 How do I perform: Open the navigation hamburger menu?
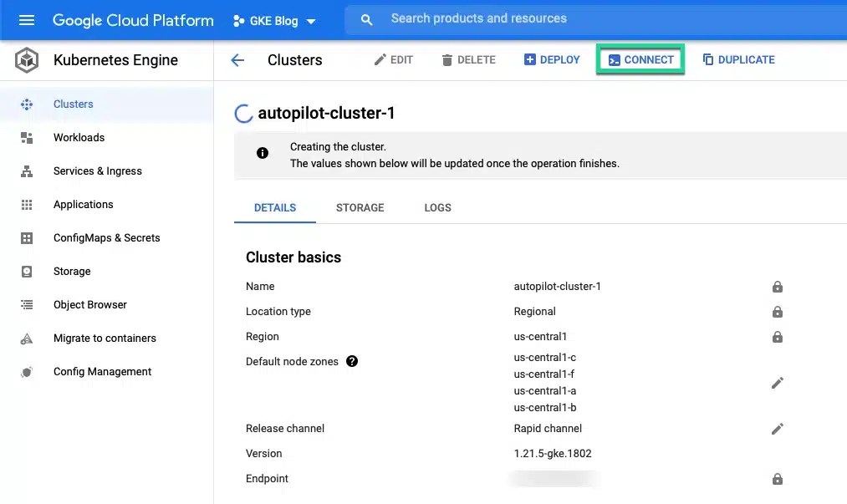28,20
